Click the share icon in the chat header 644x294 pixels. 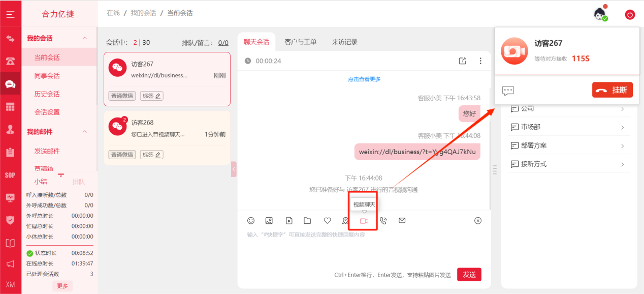tap(463, 61)
